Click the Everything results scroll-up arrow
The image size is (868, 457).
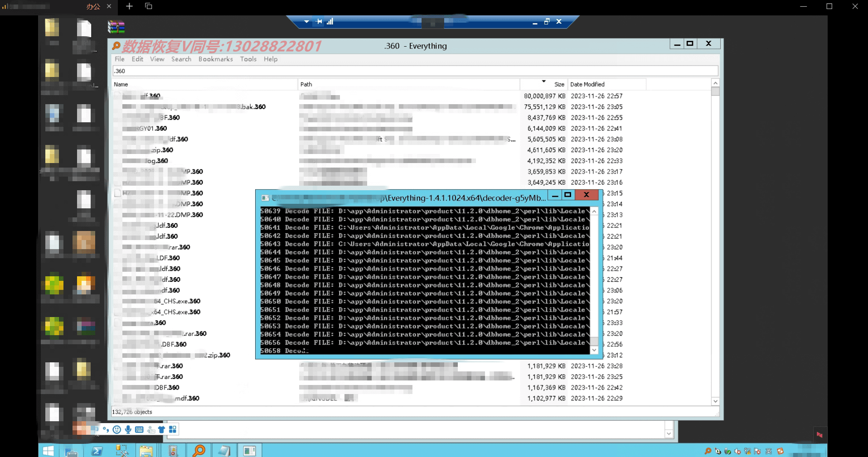[x=715, y=83]
